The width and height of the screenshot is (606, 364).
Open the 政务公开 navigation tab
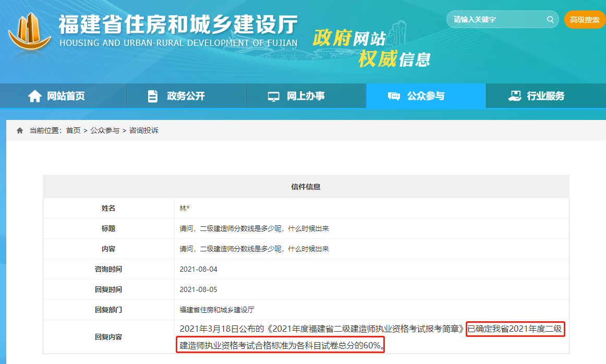186,96
